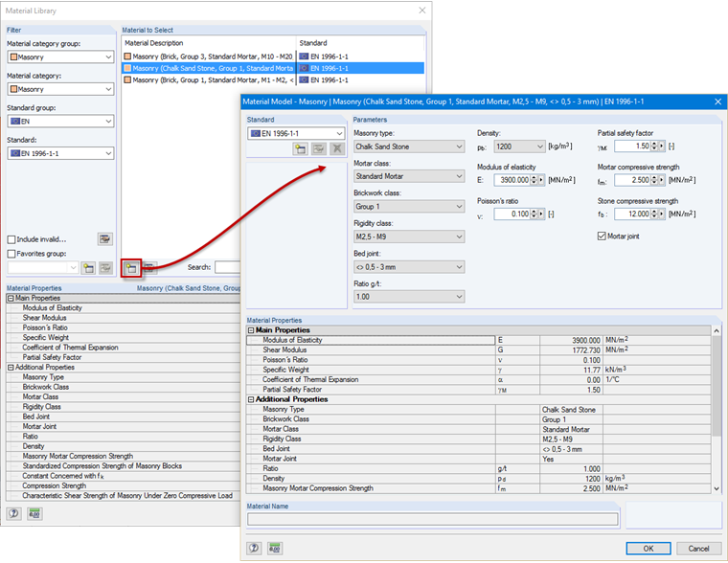Select the Shear Modulus row in Material Model
Image resolution: width=728 pixels, height=563 pixels.
[x=479, y=350]
